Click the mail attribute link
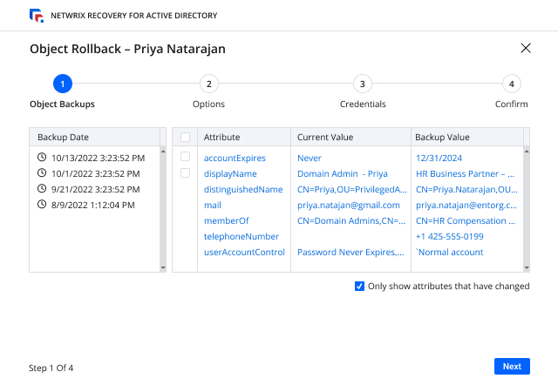The image size is (558, 392). tap(213, 205)
